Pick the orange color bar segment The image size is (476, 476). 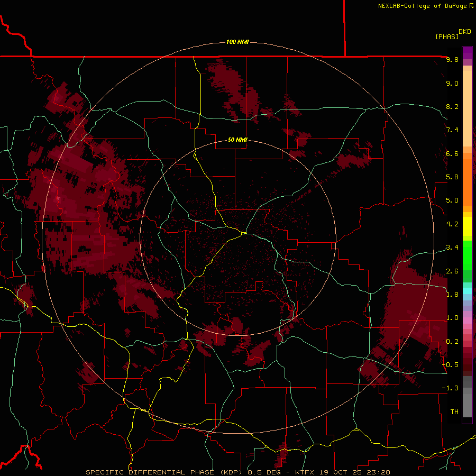[467, 183]
